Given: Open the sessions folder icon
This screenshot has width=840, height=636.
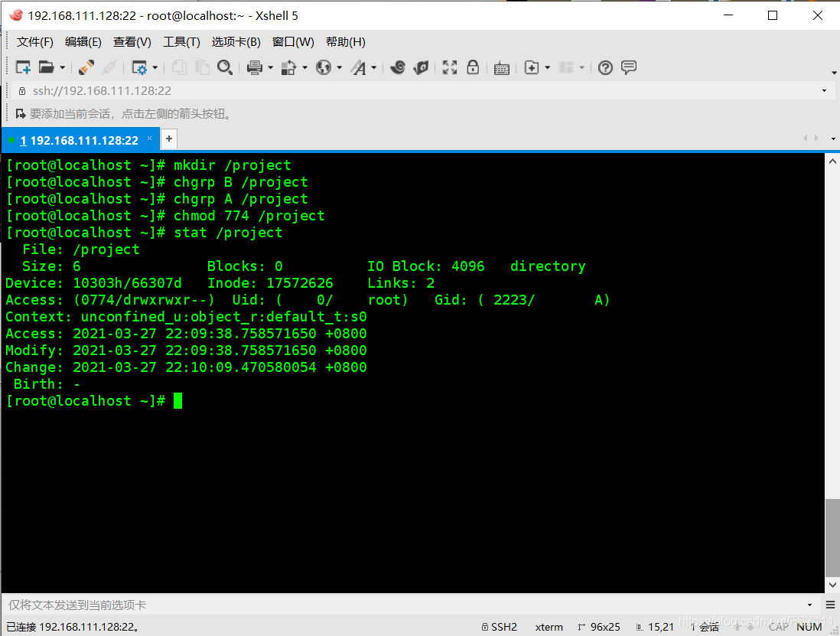Looking at the screenshot, I should (x=46, y=67).
